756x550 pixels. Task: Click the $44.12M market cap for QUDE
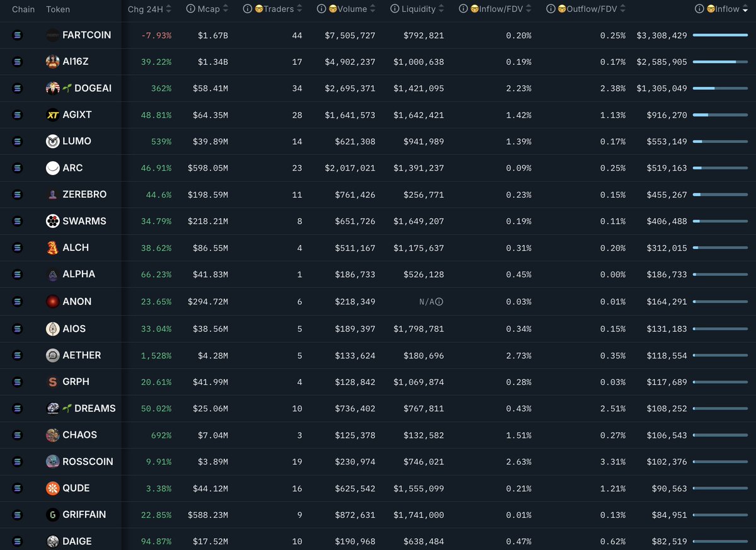[210, 488]
